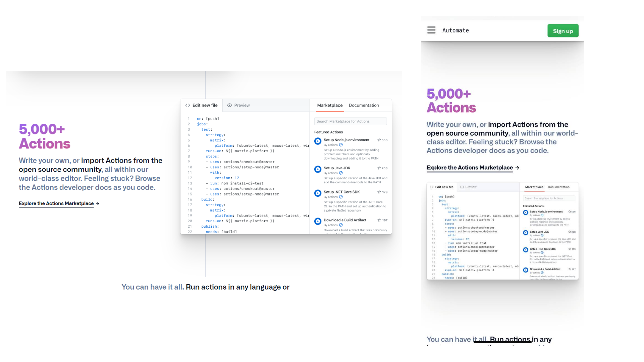The width and height of the screenshot is (644, 362).
Task: Open the Documentation tab in large editor
Action: pyautogui.click(x=364, y=105)
